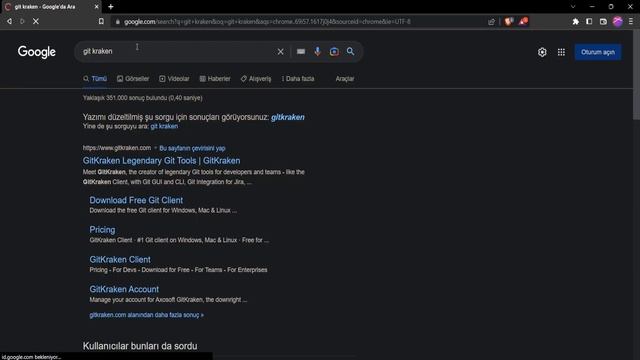640x360 pixels.
Task: Stop page loading with X button
Action: click(36, 21)
